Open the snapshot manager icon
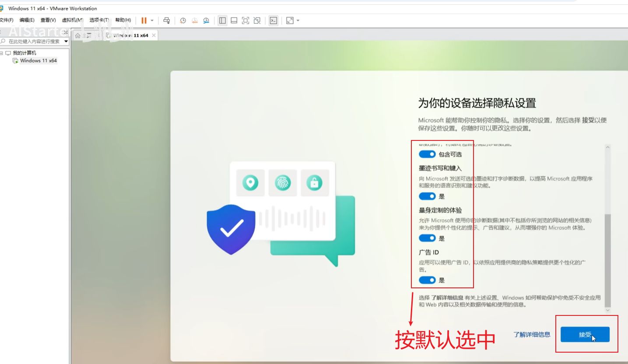This screenshot has height=364, width=628. pyautogui.click(x=206, y=21)
